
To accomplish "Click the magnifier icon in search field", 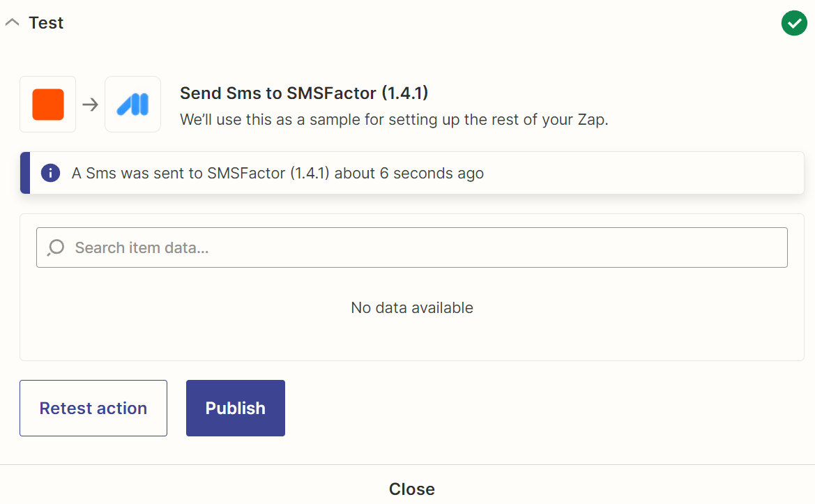I will 56,247.
